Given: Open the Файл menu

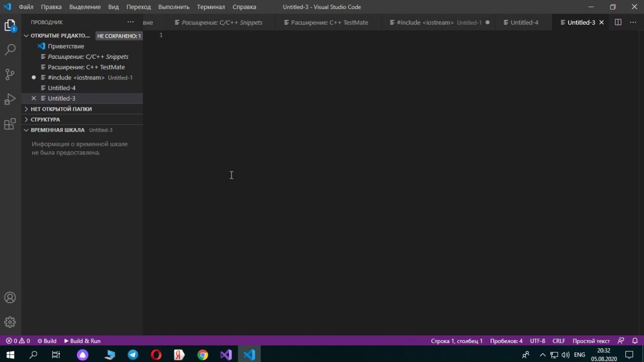Looking at the screenshot, I should tap(26, 7).
